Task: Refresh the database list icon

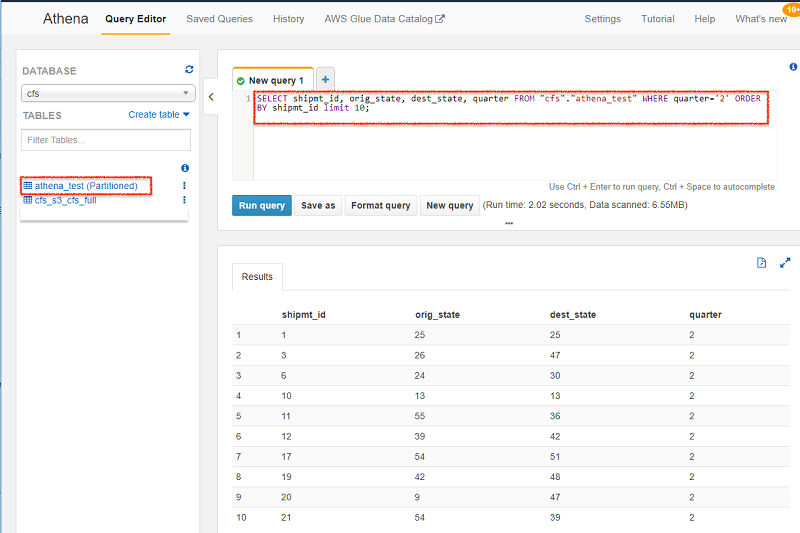Action: pyautogui.click(x=189, y=69)
